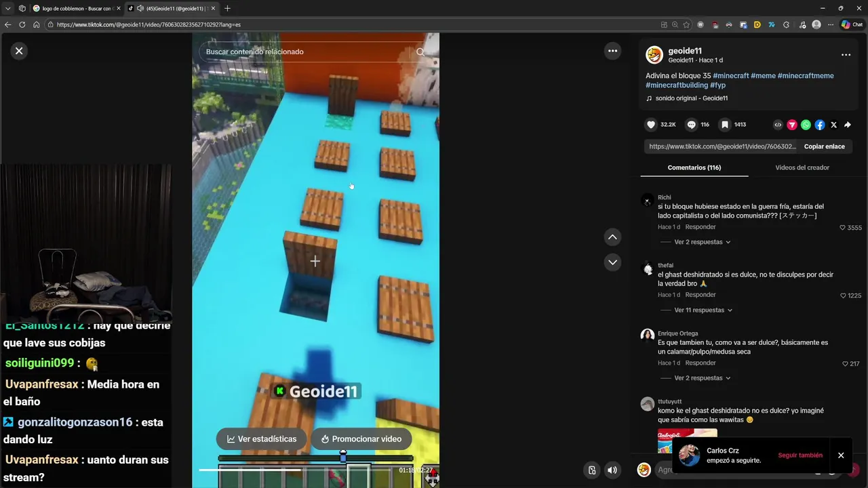
Task: Click Seguir también to follow Carlos Crz
Action: pyautogui.click(x=800, y=455)
